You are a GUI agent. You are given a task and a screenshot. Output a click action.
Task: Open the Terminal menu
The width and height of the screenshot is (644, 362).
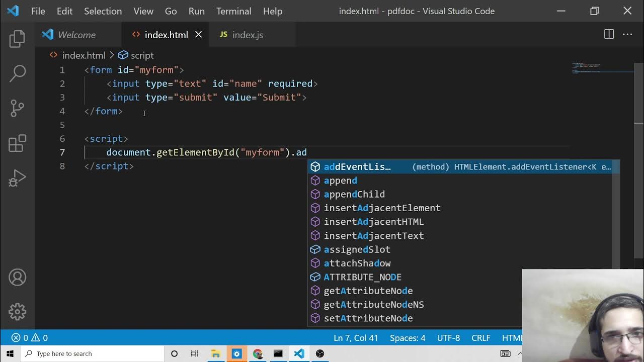tap(233, 11)
